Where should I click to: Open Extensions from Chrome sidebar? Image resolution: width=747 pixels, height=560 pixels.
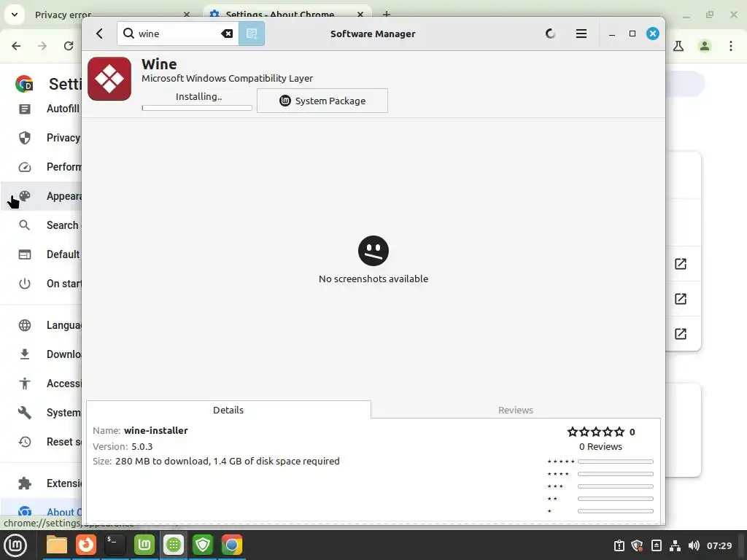[x=42, y=483]
